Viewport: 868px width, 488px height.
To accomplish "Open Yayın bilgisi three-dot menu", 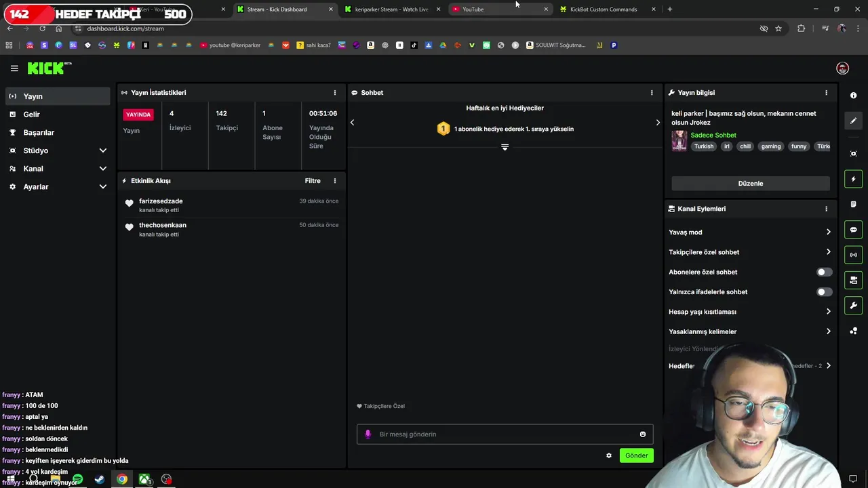I will [x=826, y=93].
